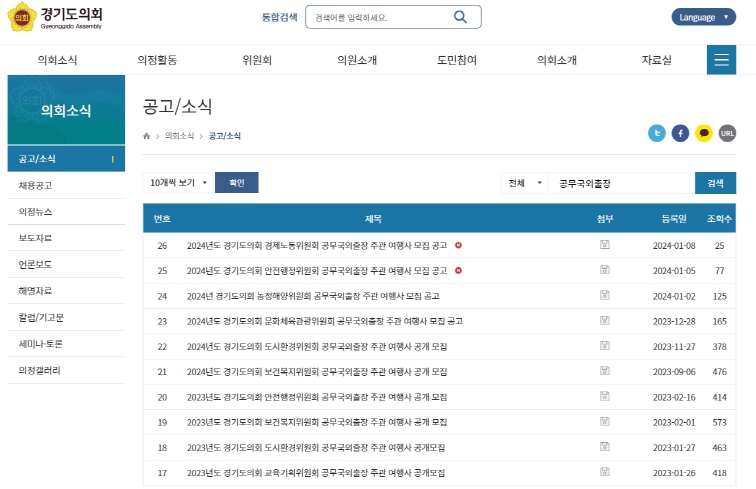Expand the 10개씩 보기 page size dropdown
756x489 pixels.
(x=178, y=183)
